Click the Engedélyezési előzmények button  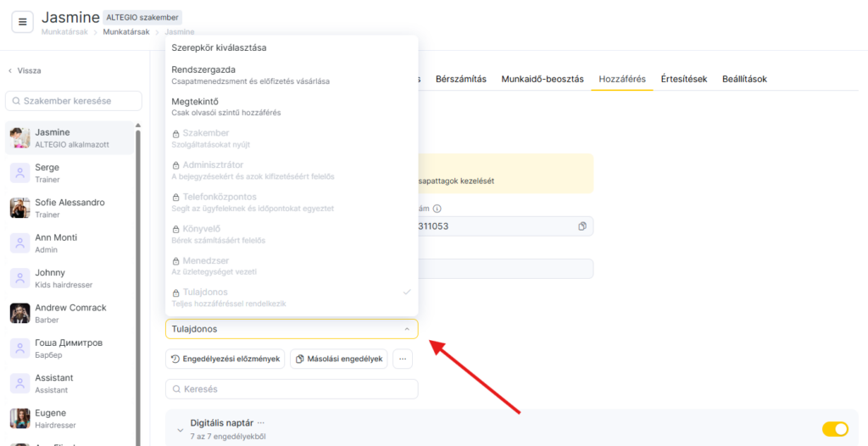pos(225,359)
